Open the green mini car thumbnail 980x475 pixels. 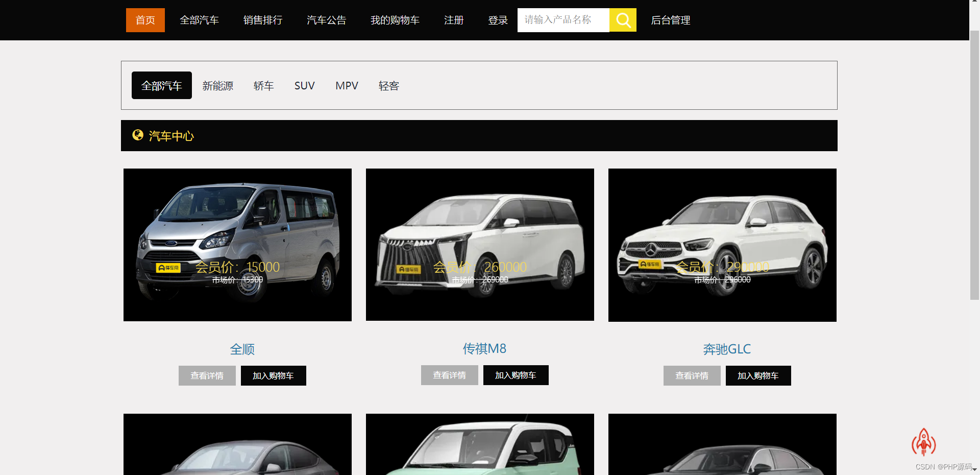coord(480,444)
